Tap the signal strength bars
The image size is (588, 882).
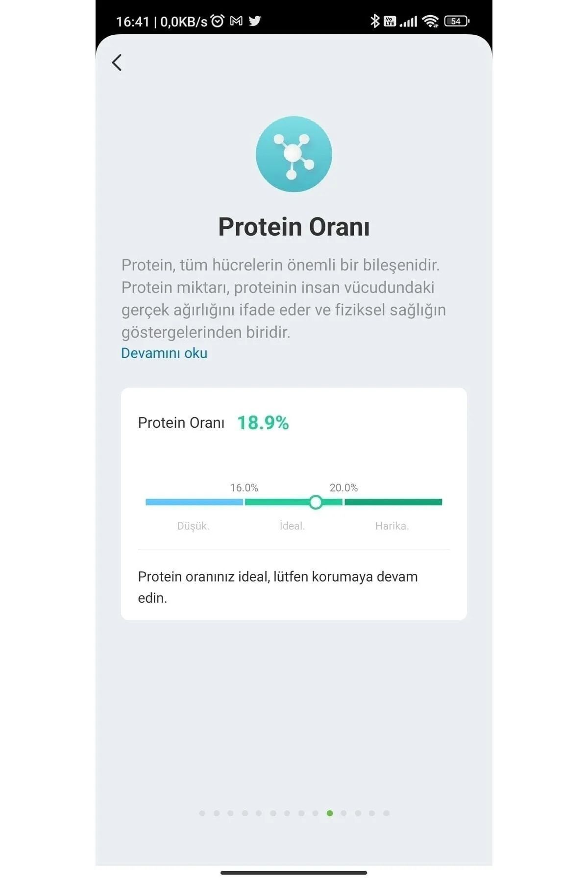click(408, 21)
